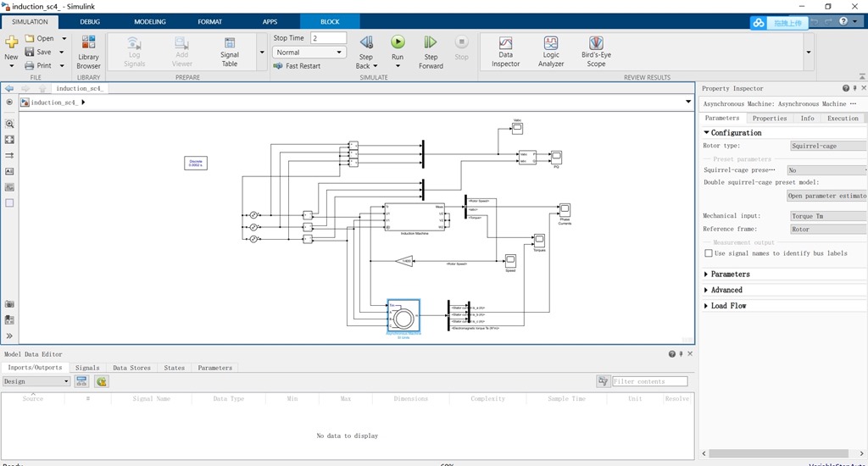Click the Filter contents field
The height and width of the screenshot is (466, 868).
pos(650,381)
